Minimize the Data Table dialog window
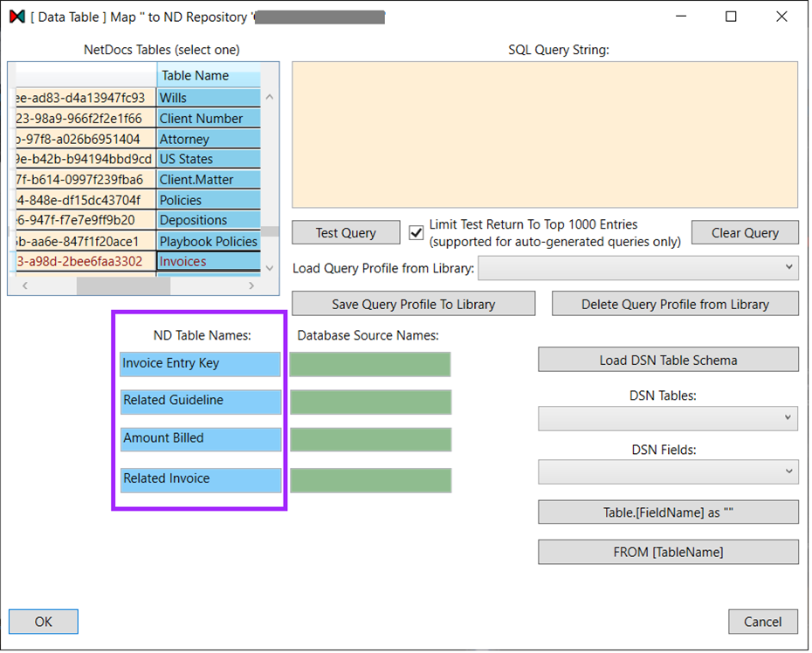The image size is (812, 653). 681,17
